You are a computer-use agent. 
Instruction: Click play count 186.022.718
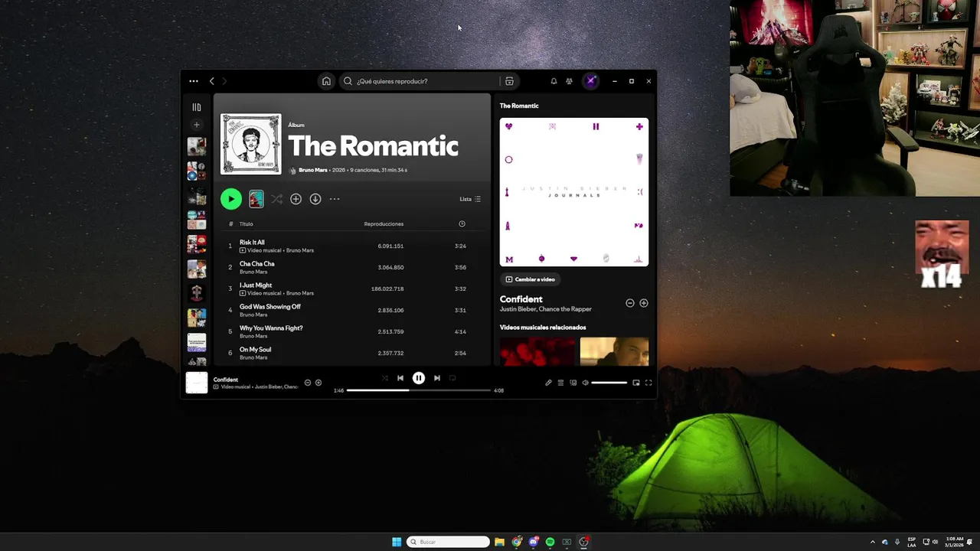[387, 289]
